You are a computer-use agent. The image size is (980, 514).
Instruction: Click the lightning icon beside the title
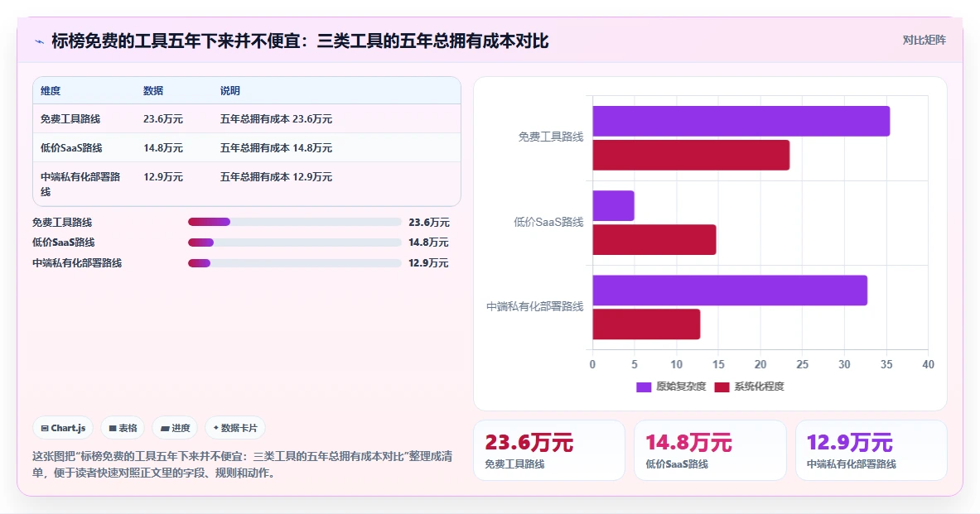tap(40, 42)
